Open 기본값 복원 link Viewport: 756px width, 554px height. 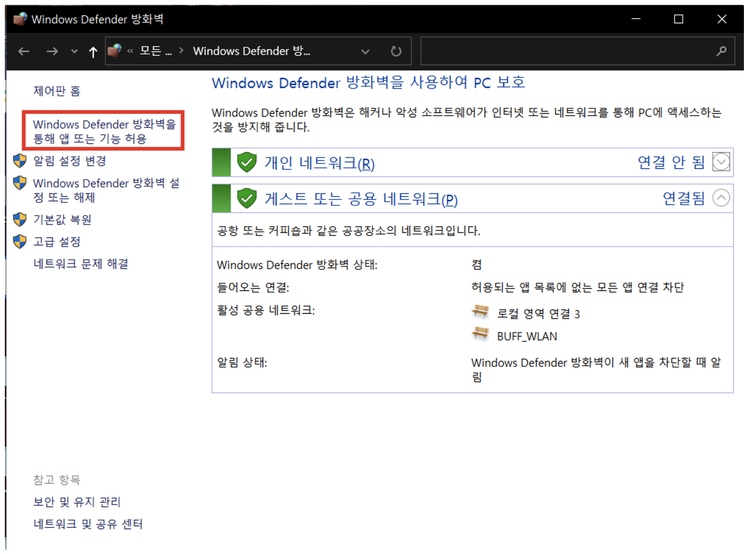(x=62, y=220)
